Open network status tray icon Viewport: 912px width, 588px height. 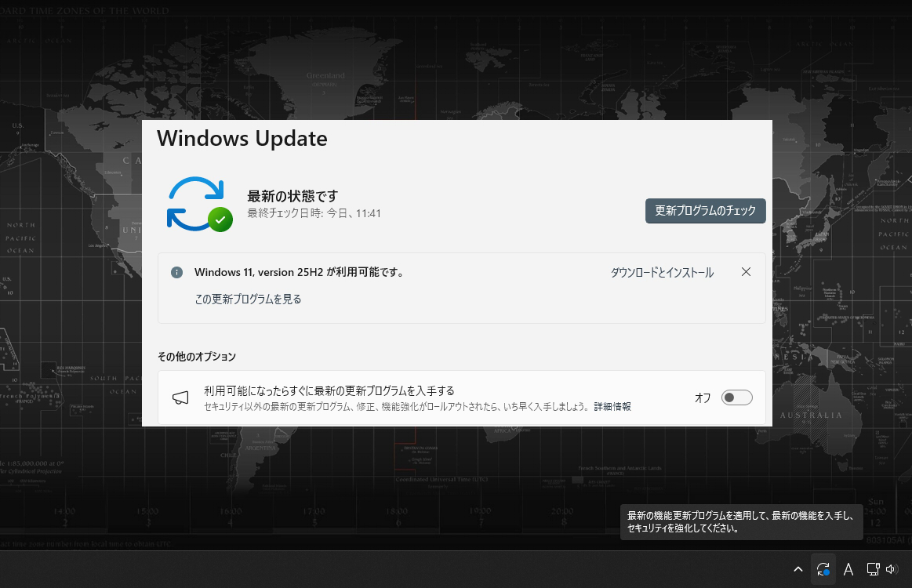873,569
